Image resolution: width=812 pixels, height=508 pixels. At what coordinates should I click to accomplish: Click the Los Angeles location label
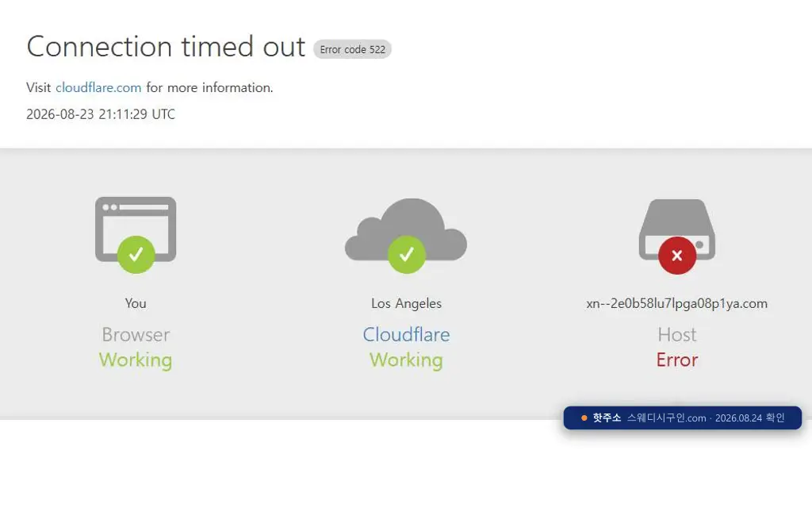(406, 303)
